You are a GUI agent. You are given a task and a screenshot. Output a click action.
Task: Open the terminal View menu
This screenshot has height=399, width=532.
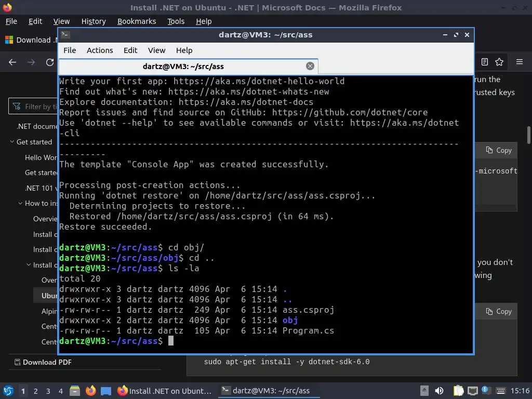pos(156,50)
